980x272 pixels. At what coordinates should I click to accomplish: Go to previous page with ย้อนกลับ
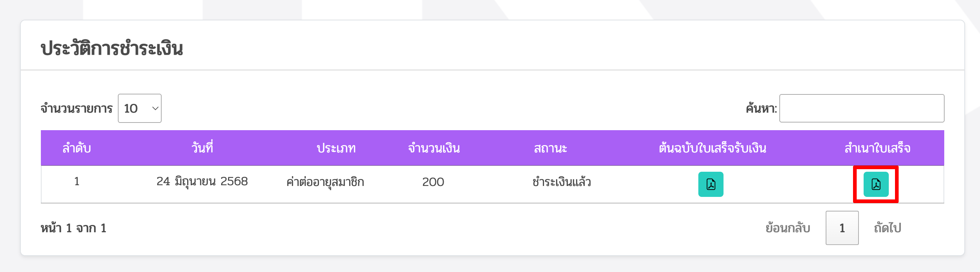tap(787, 228)
